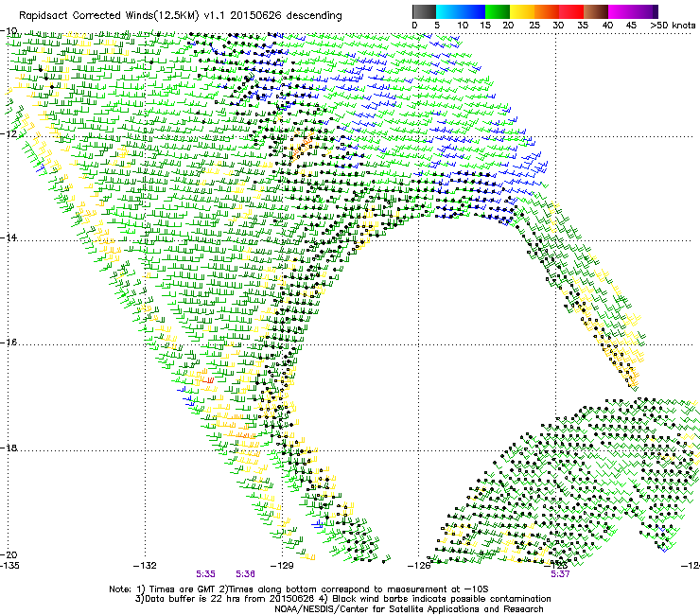Click the '-129' longitude axis label
Viewport: 700px width, 615px height.
(282, 566)
